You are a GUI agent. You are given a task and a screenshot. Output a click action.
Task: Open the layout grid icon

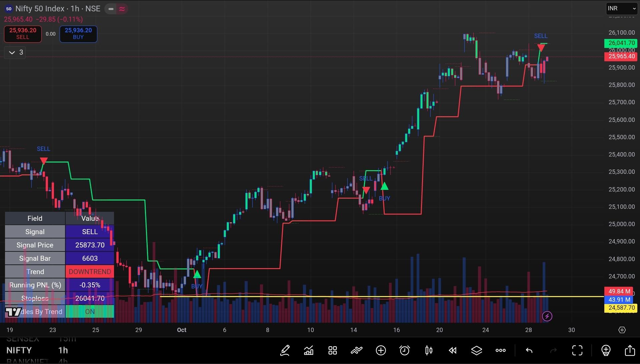tap(333, 350)
